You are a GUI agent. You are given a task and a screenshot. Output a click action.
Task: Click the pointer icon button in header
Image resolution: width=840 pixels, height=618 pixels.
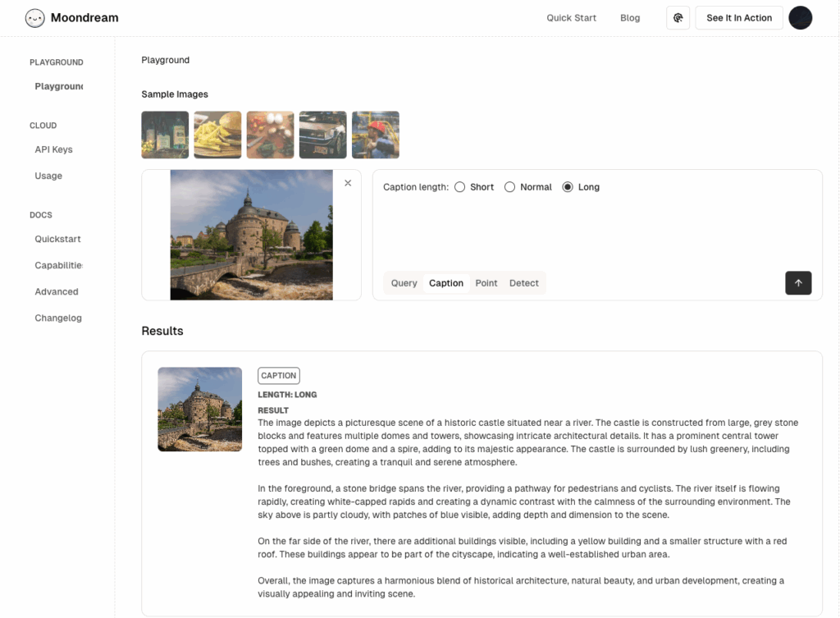[678, 18]
